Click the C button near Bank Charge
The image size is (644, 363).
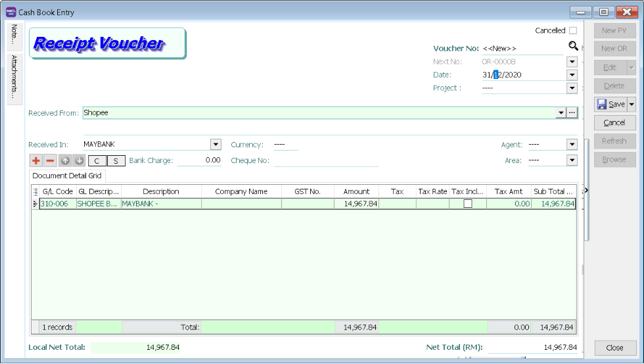pyautogui.click(x=97, y=160)
